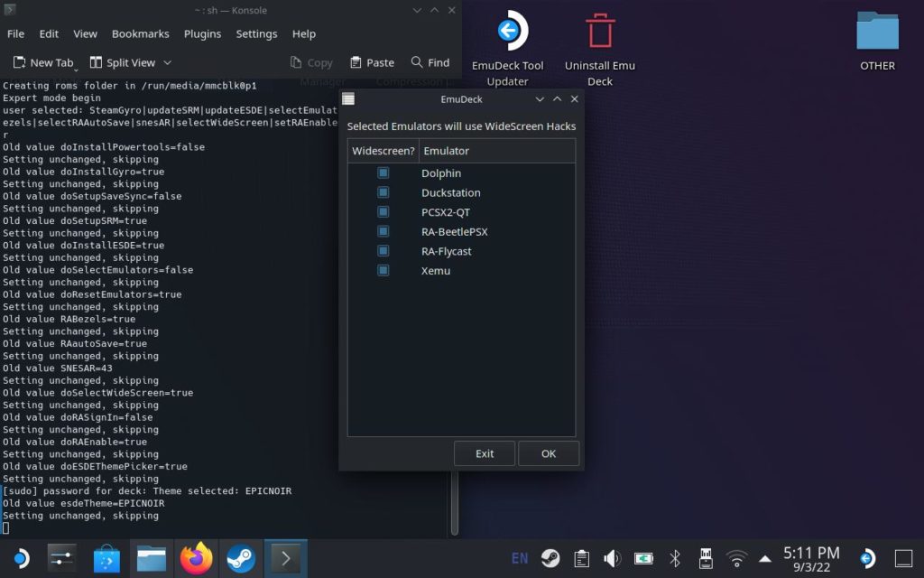Open the Steam tray icon
The image size is (924, 578).
coord(550,558)
